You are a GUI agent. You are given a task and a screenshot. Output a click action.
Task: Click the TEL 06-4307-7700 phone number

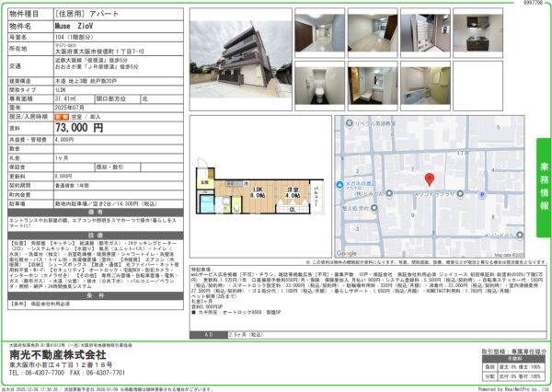[x=37, y=373]
